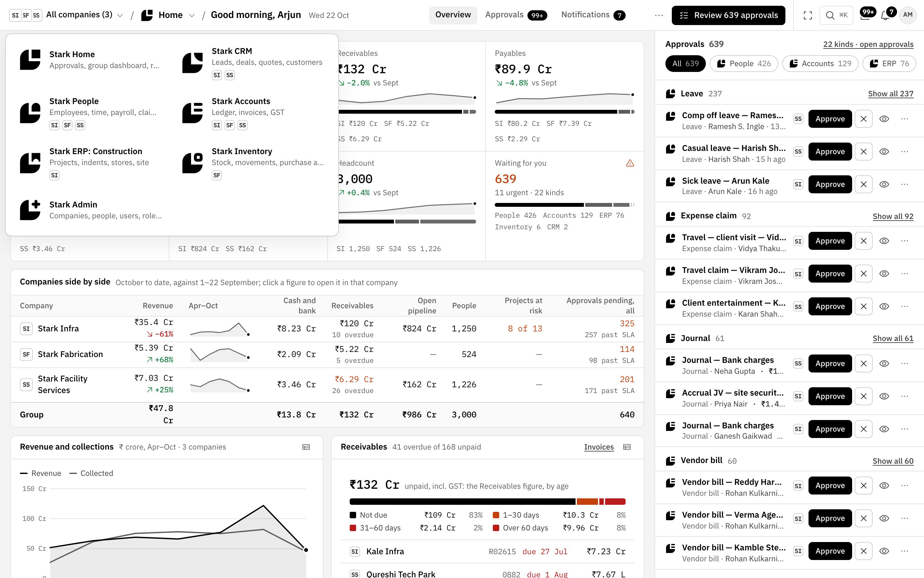Image resolution: width=924 pixels, height=578 pixels.
Task: Preview Casual leave Harish Shah with eye icon
Action: point(884,152)
